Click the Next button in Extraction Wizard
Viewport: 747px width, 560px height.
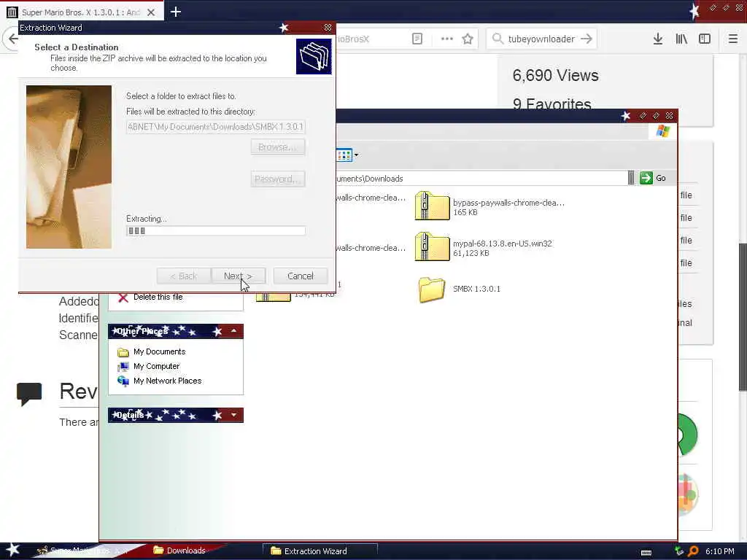pyautogui.click(x=239, y=276)
